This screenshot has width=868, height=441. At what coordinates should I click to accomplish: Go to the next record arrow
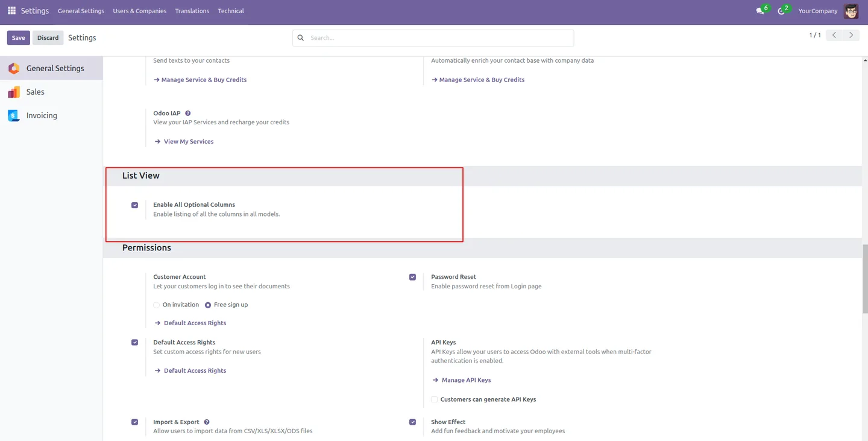pos(851,35)
